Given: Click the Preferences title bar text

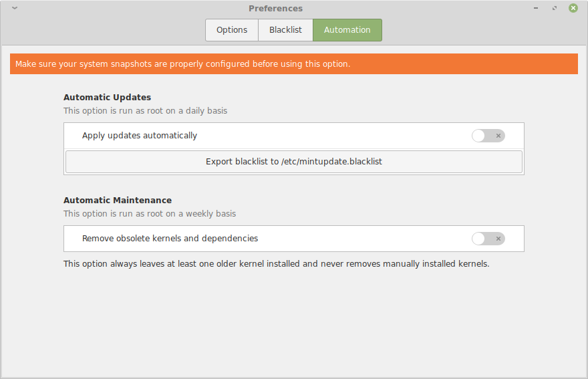Looking at the screenshot, I should pyautogui.click(x=275, y=9).
